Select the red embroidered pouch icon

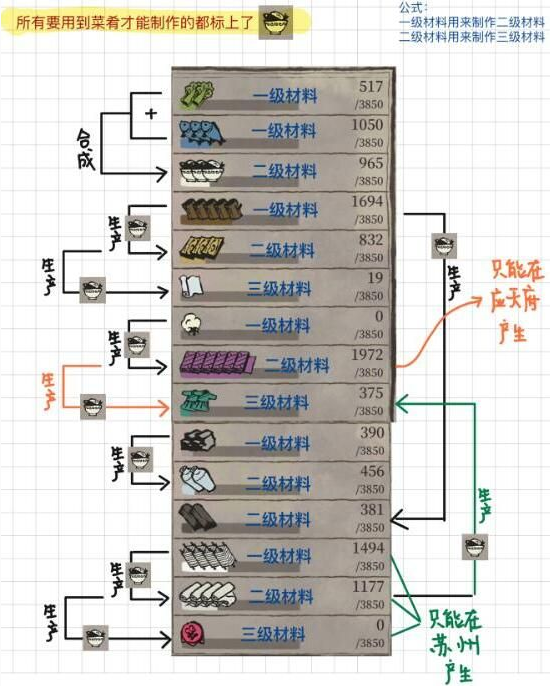192,634
